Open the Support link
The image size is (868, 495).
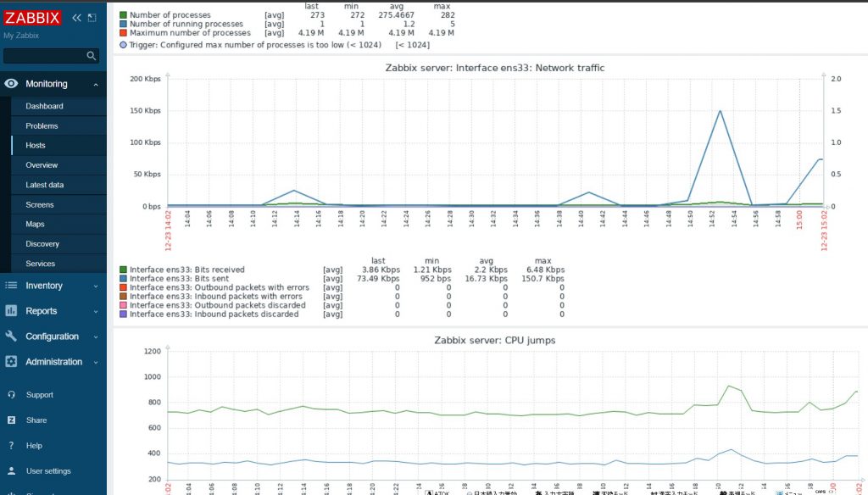[39, 395]
